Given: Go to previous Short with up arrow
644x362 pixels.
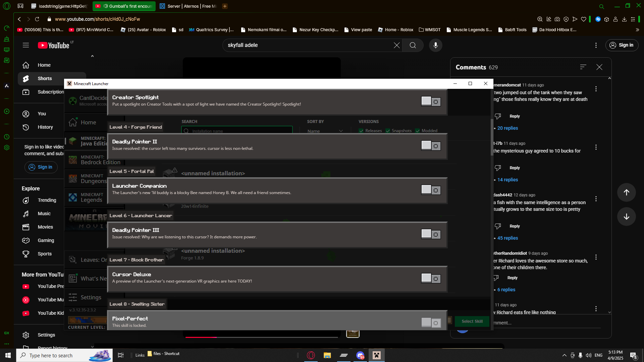Looking at the screenshot, I should click(626, 192).
